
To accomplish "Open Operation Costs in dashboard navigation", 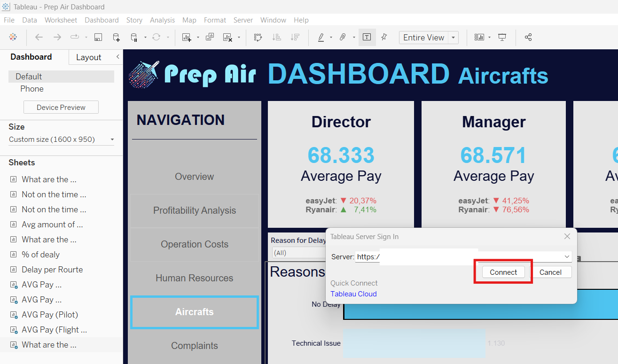I will click(x=194, y=244).
